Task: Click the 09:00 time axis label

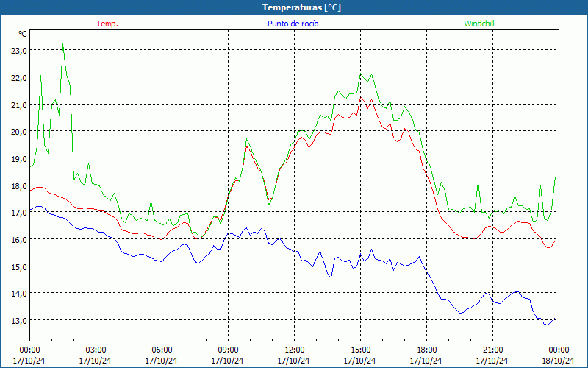Action: click(x=228, y=350)
